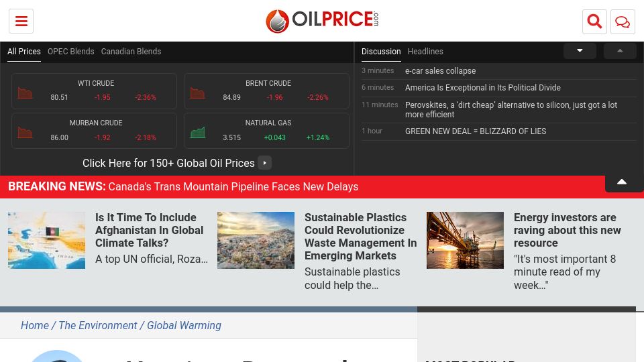
Task: Click WTI Crude price 80.51
Action: 59,98
